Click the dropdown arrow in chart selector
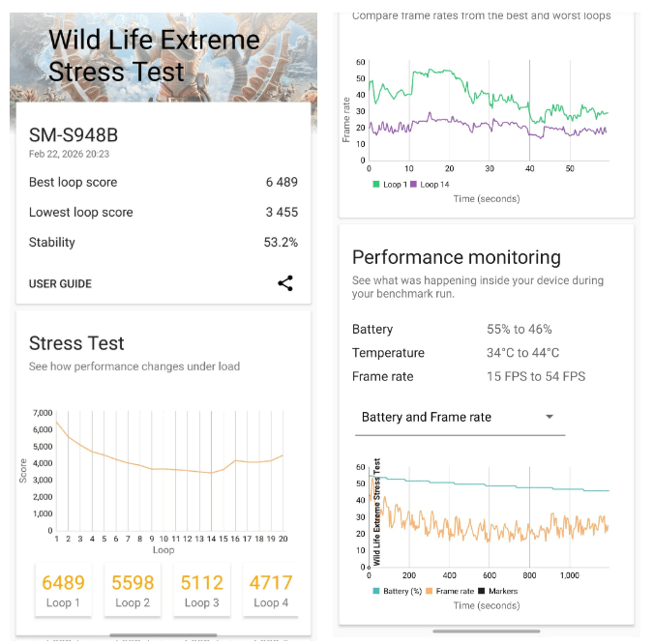Viewport: 654px width, 644px height. click(x=550, y=417)
